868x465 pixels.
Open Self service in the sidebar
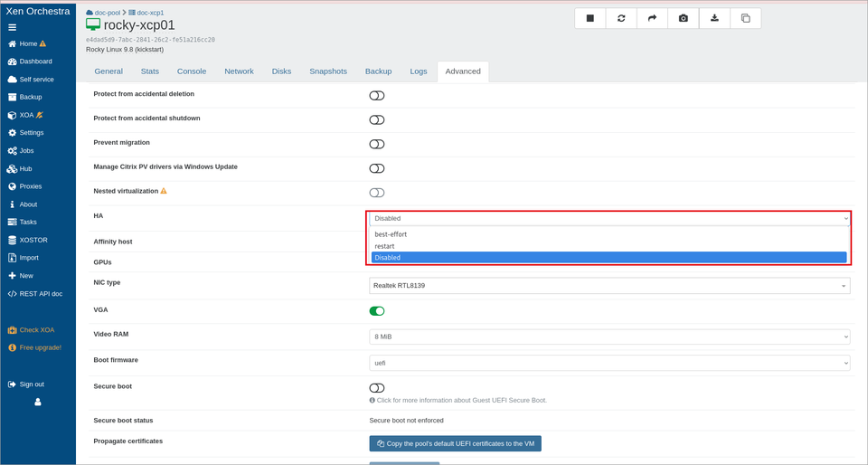coord(31,80)
